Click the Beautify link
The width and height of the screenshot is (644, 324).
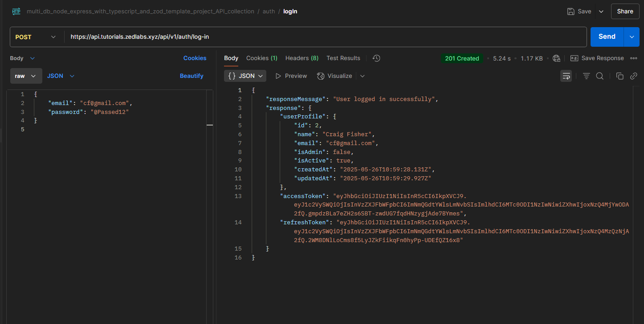(x=192, y=76)
